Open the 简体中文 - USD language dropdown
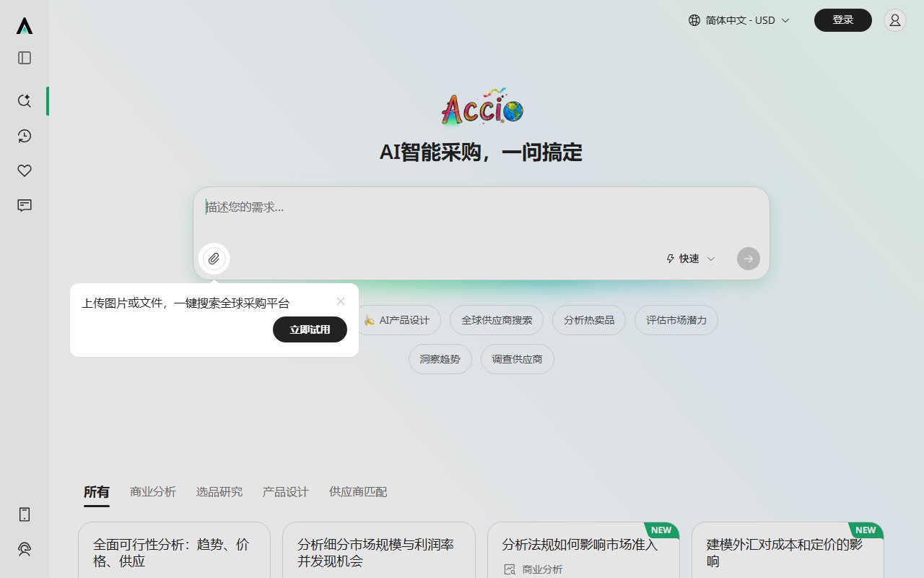Image resolution: width=924 pixels, height=578 pixels. click(738, 20)
